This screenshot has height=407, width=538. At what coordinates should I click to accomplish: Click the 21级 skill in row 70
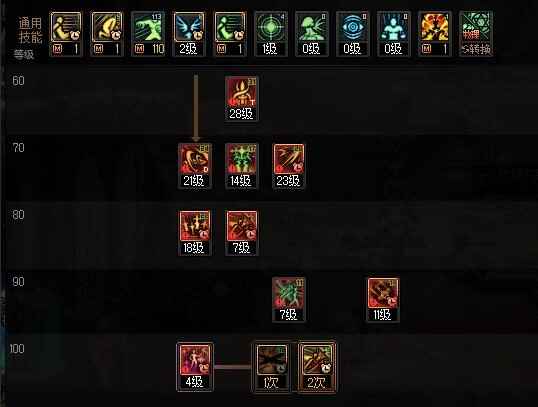(x=195, y=166)
